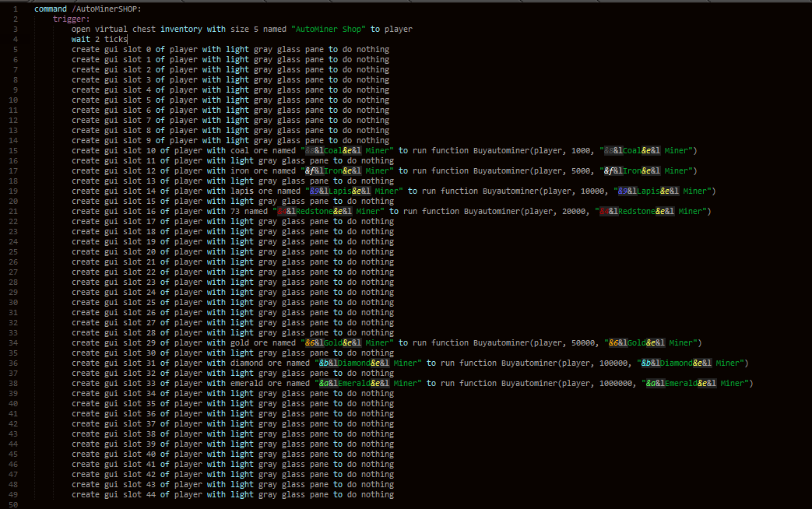Click line number 15 in the gutter
Viewport: 812px width, 509px height.
click(x=13, y=151)
